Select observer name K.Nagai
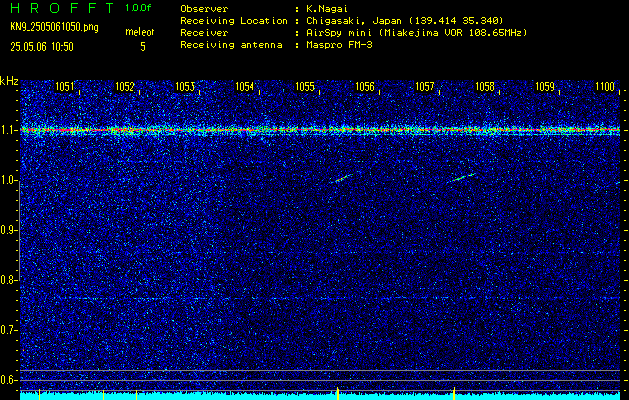The width and height of the screenshot is (629, 400). [326, 8]
